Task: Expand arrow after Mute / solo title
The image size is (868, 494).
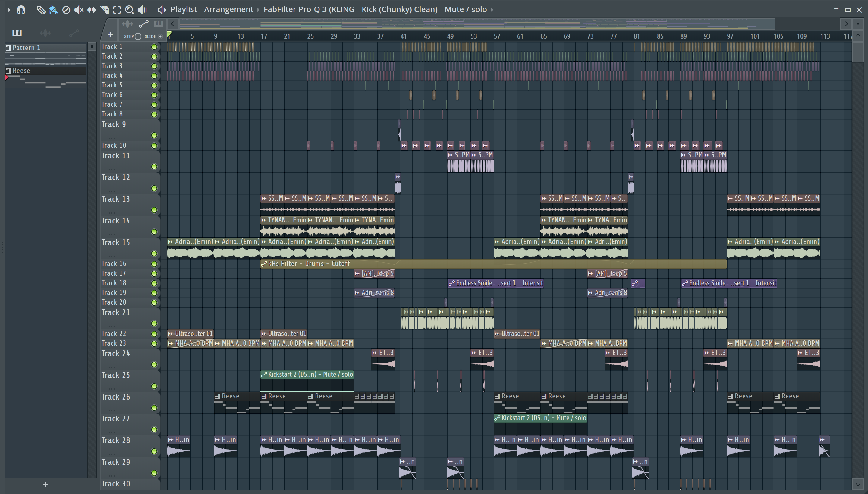Action: pyautogui.click(x=492, y=10)
